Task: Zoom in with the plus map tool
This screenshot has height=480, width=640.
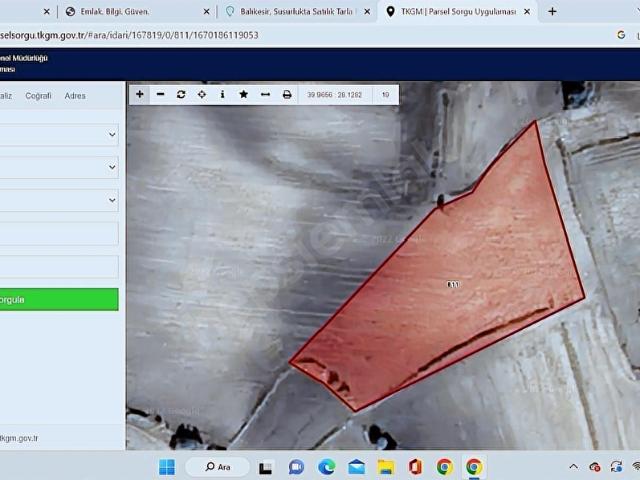Action: point(140,94)
